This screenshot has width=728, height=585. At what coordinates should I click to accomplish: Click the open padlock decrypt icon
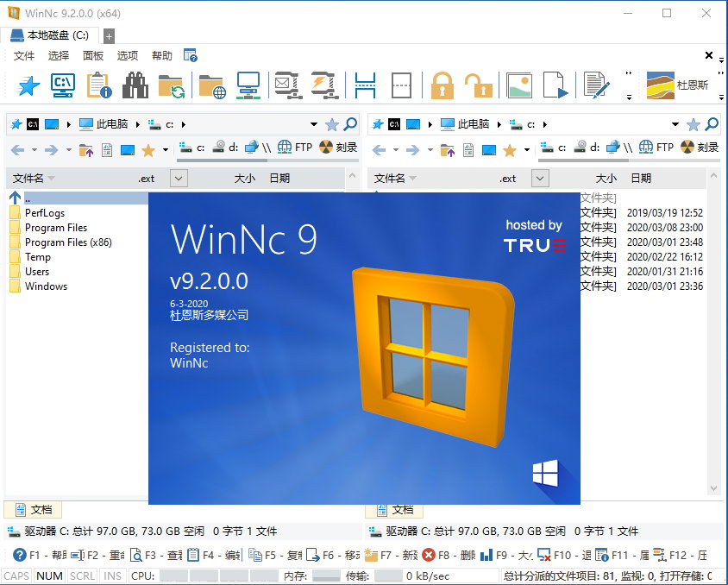pos(479,85)
